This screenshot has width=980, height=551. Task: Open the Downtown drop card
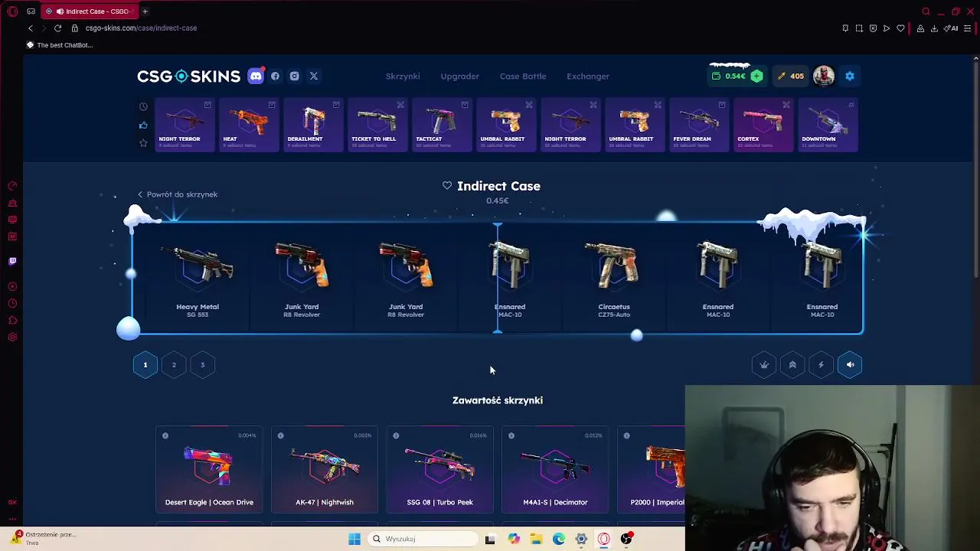coord(828,125)
